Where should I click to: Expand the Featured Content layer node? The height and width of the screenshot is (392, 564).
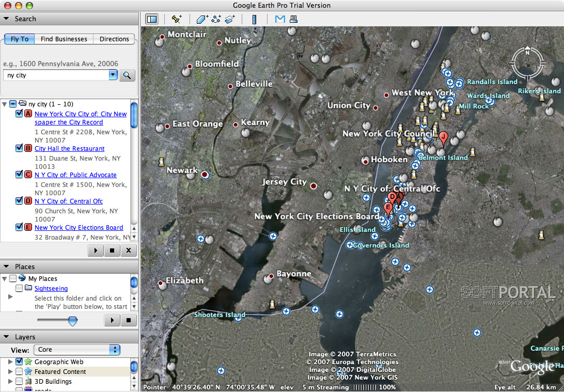[x=10, y=371]
